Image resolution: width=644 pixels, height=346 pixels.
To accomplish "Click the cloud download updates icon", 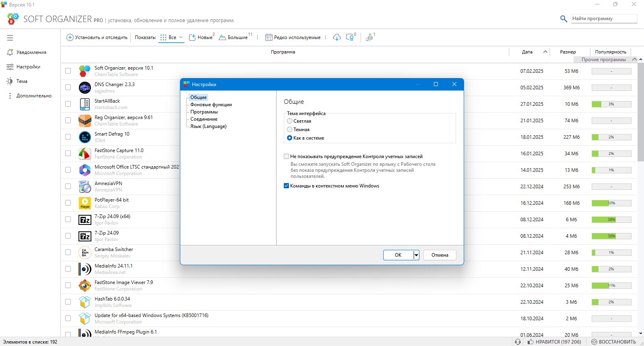I will point(337,37).
